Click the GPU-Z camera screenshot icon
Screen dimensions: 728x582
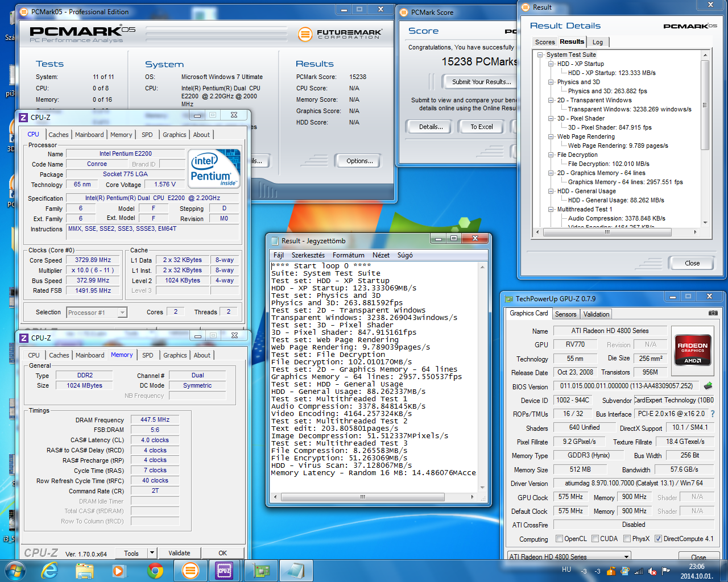tap(713, 313)
